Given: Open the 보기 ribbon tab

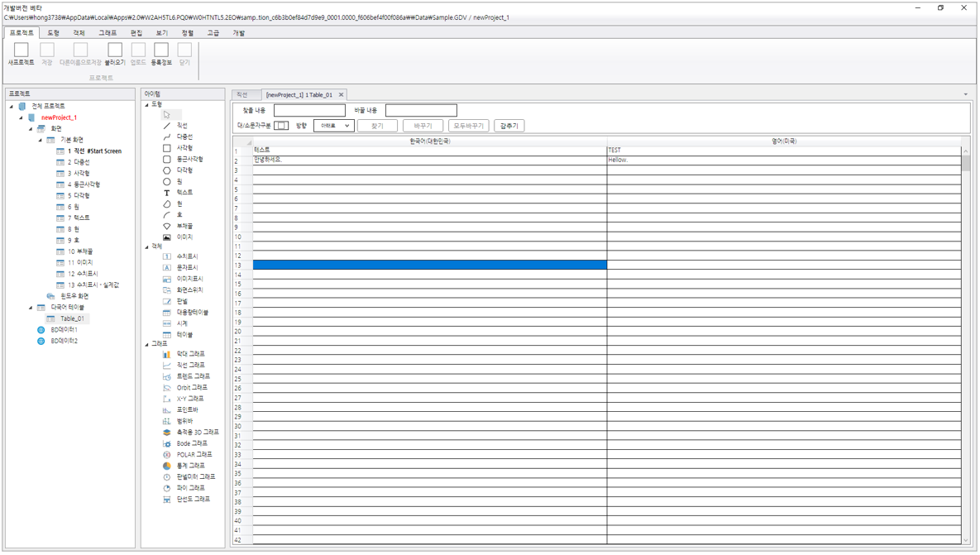Looking at the screenshot, I should [162, 32].
